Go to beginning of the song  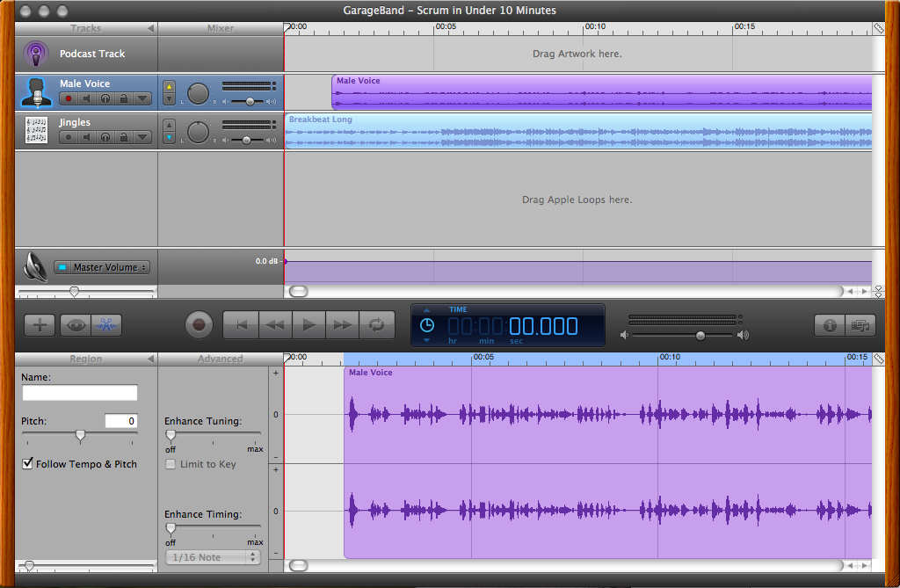[x=242, y=325]
